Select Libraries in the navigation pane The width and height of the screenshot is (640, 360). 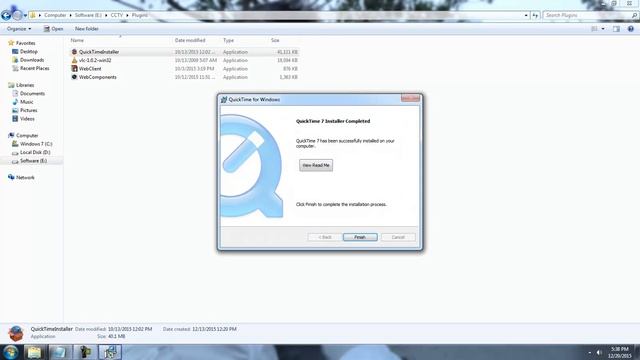pos(25,85)
